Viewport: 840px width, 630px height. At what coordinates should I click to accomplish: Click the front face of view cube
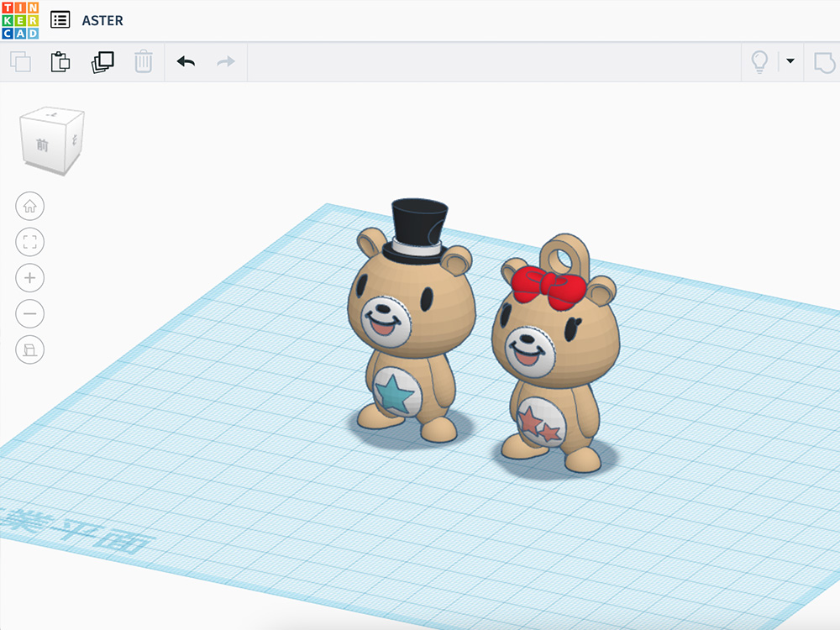42,145
